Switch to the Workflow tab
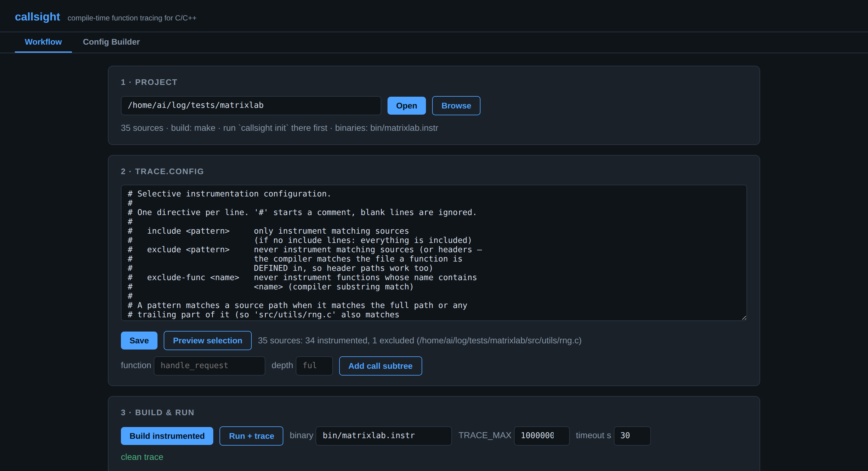The height and width of the screenshot is (471, 868). coord(43,42)
